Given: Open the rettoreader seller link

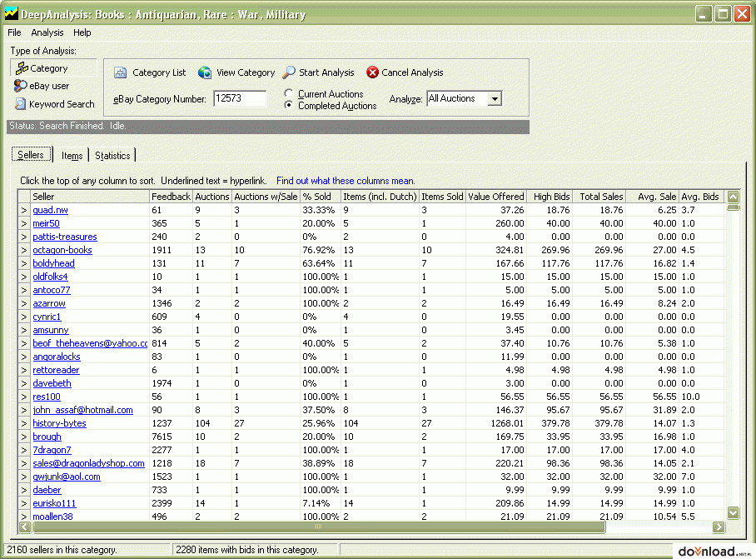Looking at the screenshot, I should (x=56, y=370).
